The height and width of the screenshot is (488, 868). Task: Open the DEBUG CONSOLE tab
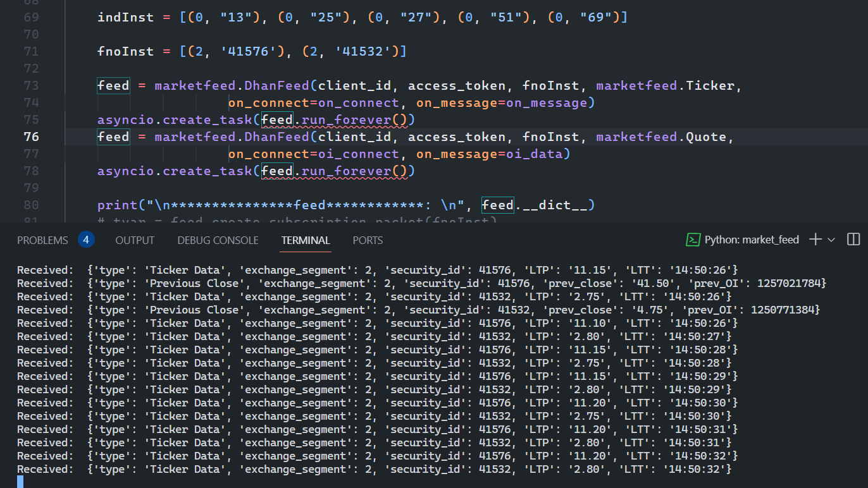(218, 240)
